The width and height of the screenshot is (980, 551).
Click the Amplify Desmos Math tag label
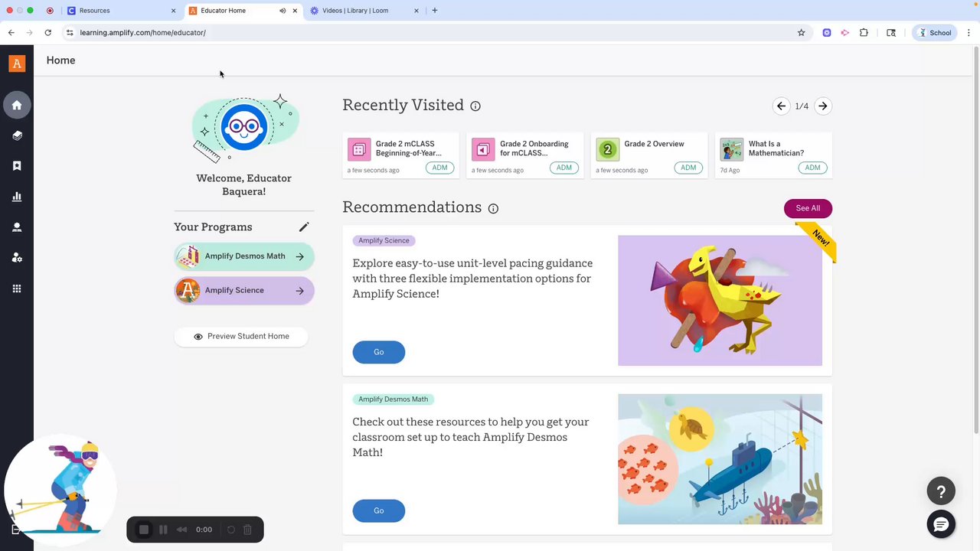tap(394, 399)
